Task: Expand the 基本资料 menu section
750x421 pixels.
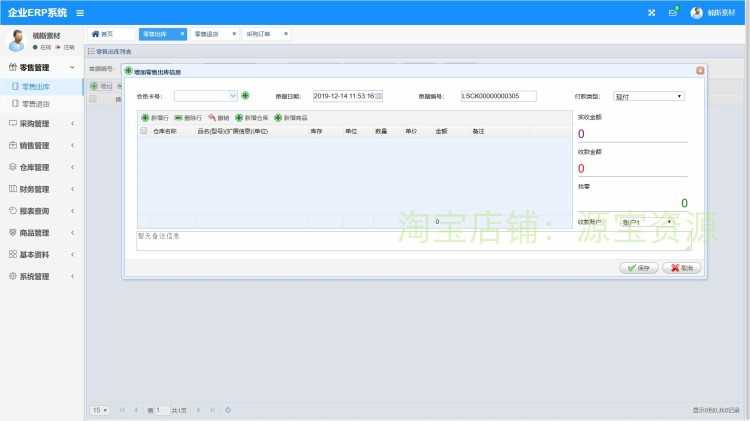Action: click(x=72, y=254)
